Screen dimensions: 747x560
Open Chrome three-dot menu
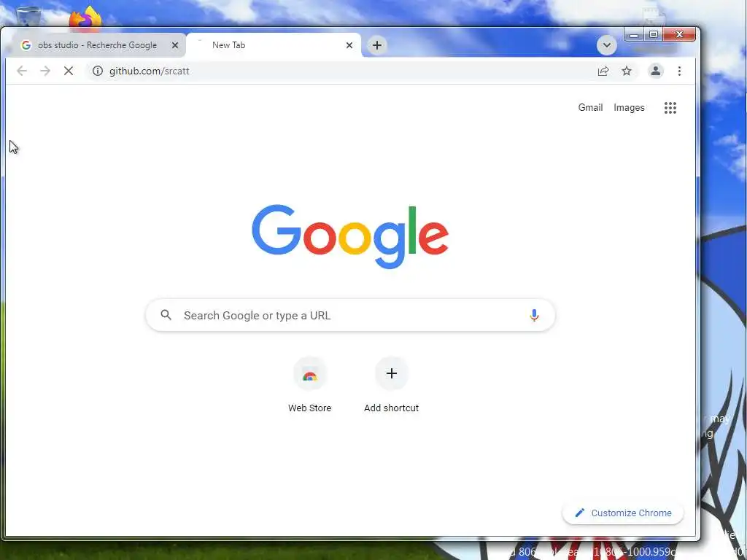[x=679, y=71]
